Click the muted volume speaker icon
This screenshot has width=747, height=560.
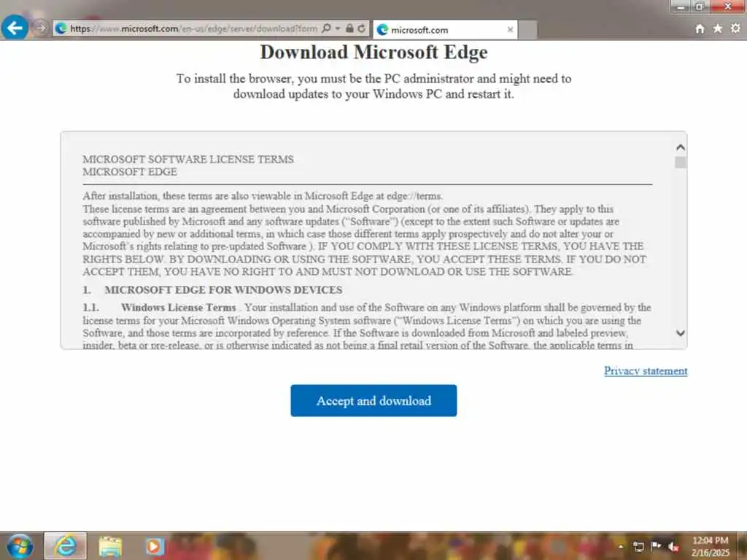pos(673,547)
